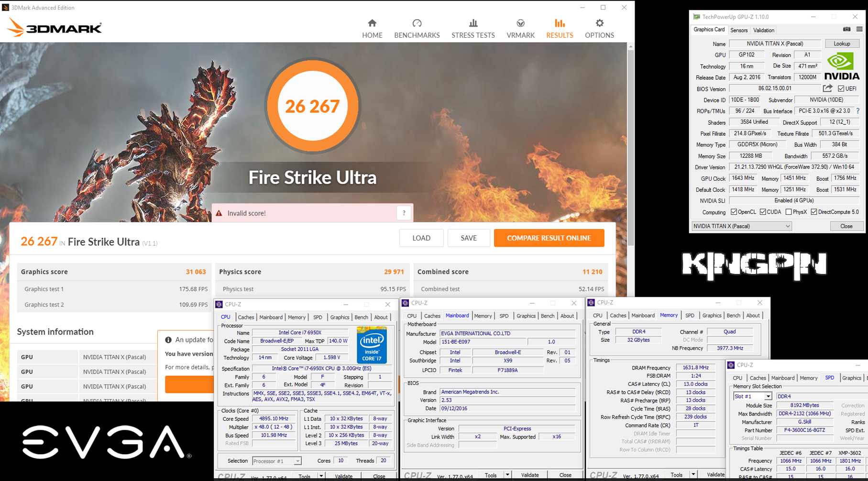
Task: Click the Close button in GPU-Z
Action: pos(846,226)
